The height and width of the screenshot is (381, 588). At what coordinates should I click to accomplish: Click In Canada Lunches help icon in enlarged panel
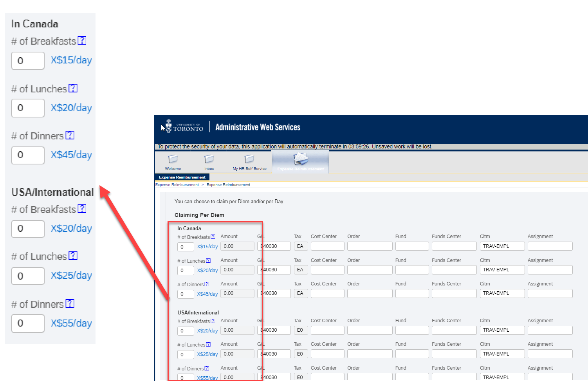coord(73,88)
